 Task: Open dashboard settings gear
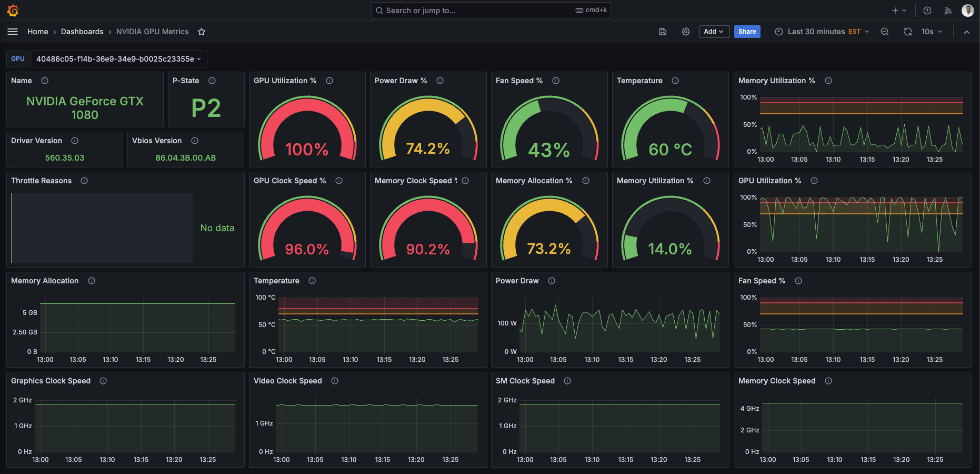pyautogui.click(x=686, y=32)
